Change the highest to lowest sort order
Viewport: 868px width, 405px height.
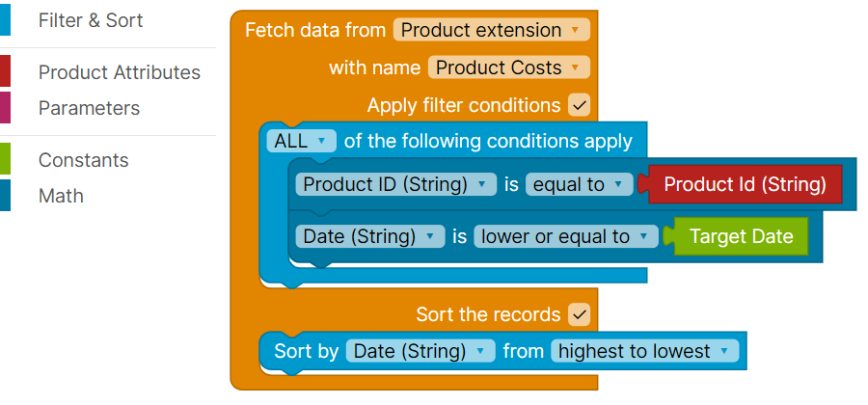pos(644,351)
